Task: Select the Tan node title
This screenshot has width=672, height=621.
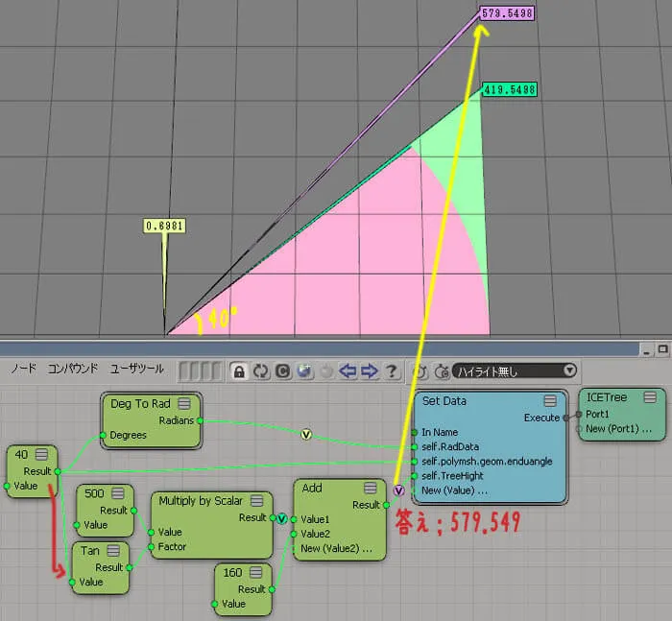Action: 89,551
